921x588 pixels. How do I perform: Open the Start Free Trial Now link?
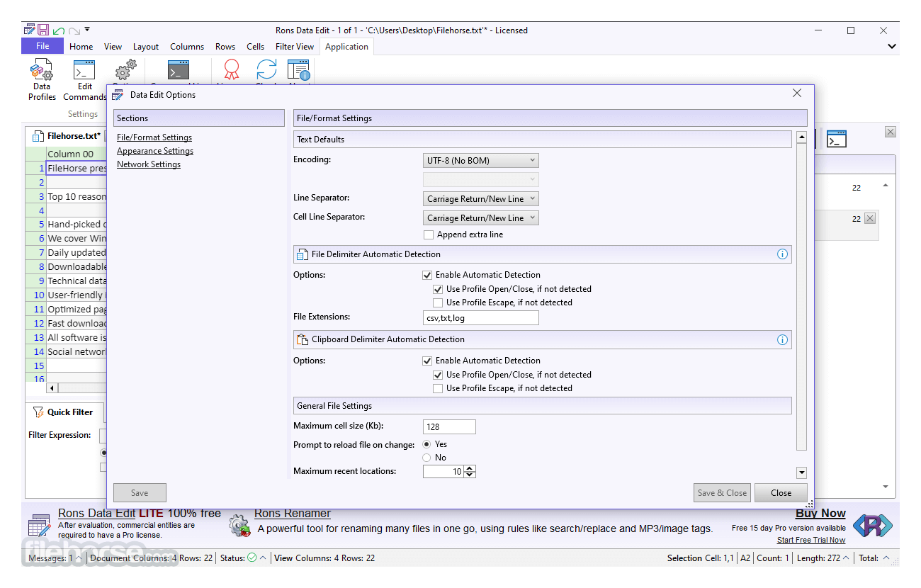click(x=811, y=540)
